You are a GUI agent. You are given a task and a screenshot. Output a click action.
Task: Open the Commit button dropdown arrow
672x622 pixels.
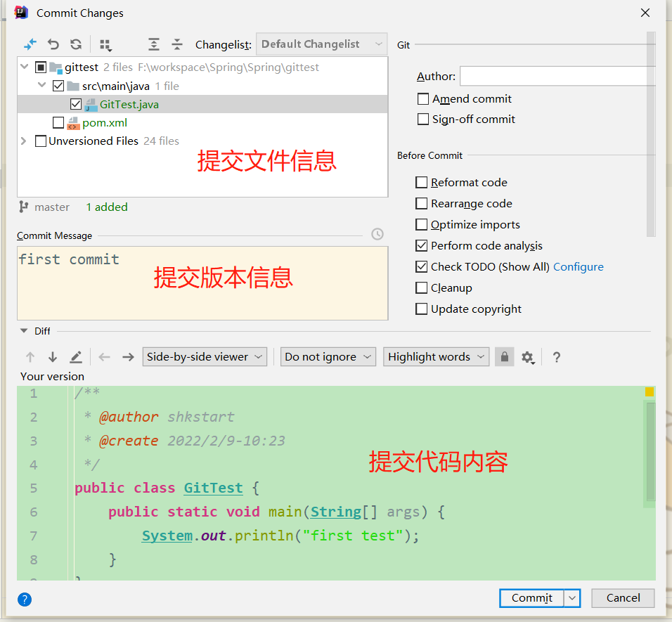(x=572, y=598)
